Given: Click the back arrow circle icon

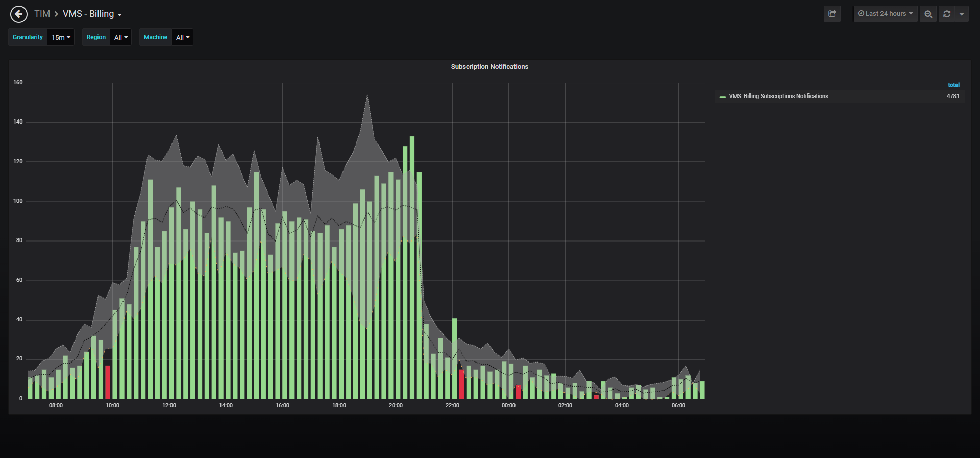Looking at the screenshot, I should click(x=19, y=14).
